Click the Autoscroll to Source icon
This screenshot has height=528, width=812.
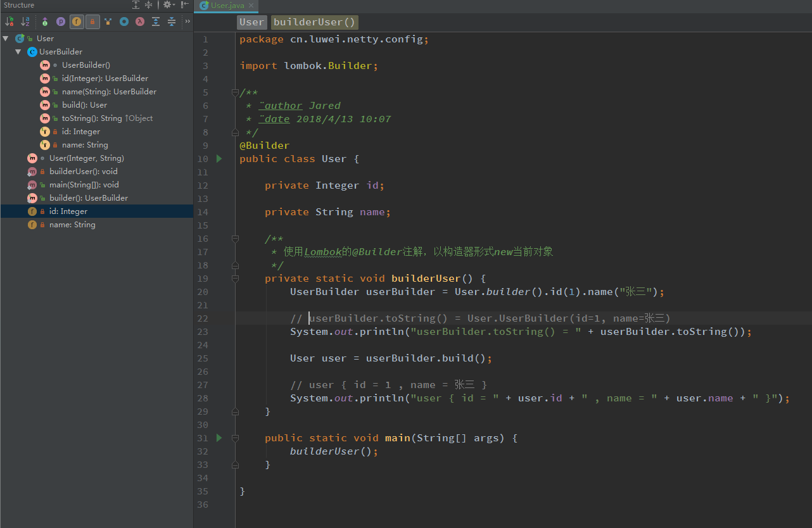tap(156, 22)
